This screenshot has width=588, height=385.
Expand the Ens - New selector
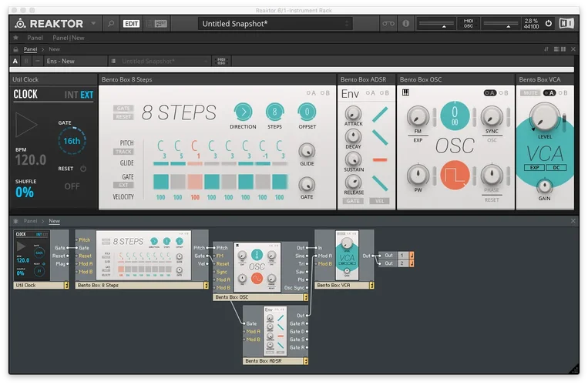(73, 61)
